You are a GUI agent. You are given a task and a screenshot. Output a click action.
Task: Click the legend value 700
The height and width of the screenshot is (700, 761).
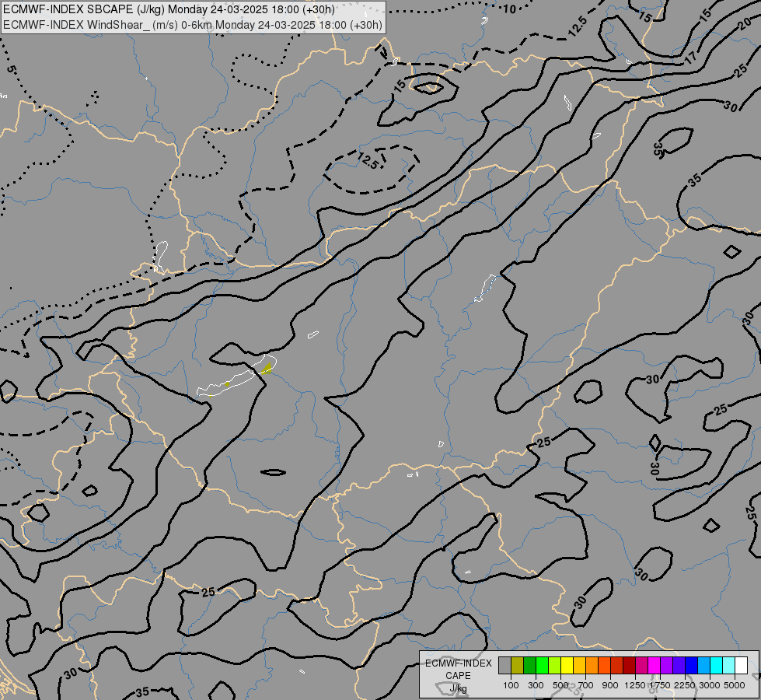[x=586, y=685]
